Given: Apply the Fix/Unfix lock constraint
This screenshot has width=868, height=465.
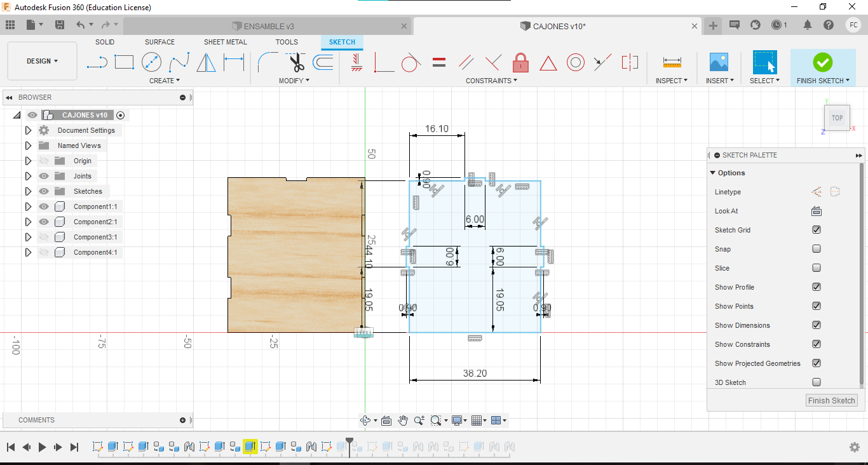Looking at the screenshot, I should point(520,62).
